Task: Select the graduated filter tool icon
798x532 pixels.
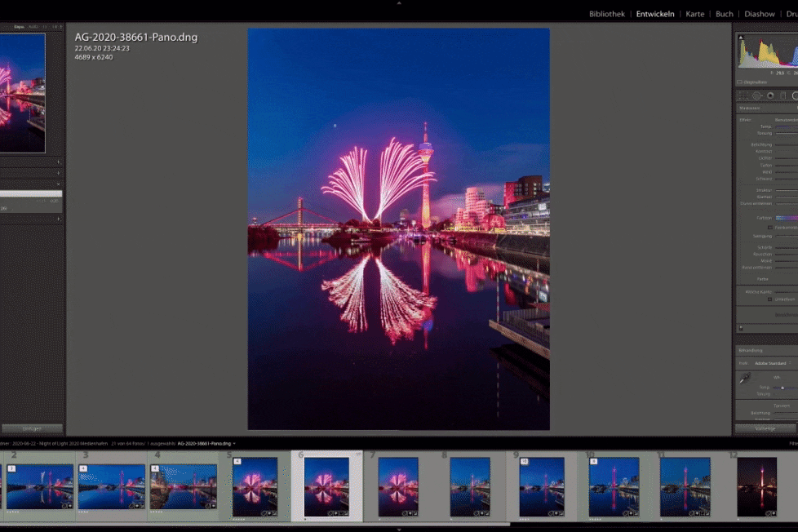Action: pyautogui.click(x=783, y=95)
